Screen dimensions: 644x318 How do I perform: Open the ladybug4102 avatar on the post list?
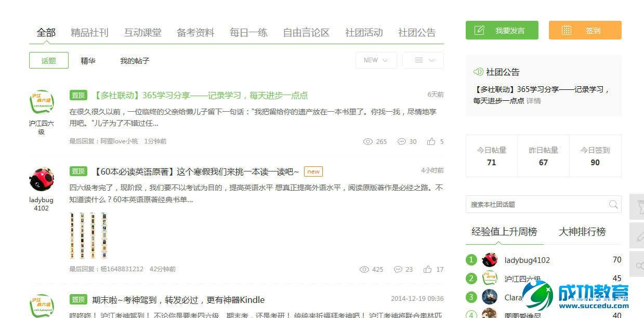(x=41, y=180)
